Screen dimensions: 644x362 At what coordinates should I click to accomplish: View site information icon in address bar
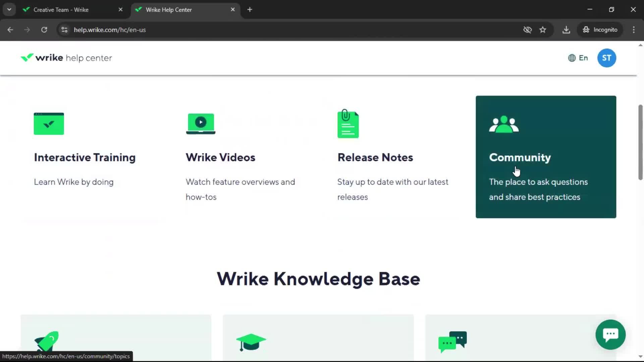pyautogui.click(x=64, y=30)
